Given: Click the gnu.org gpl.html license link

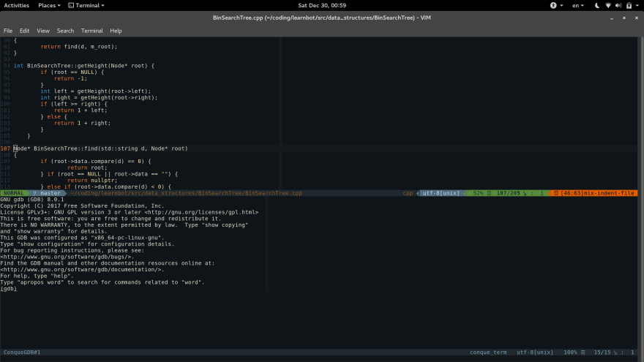Looking at the screenshot, I should click(201, 212).
